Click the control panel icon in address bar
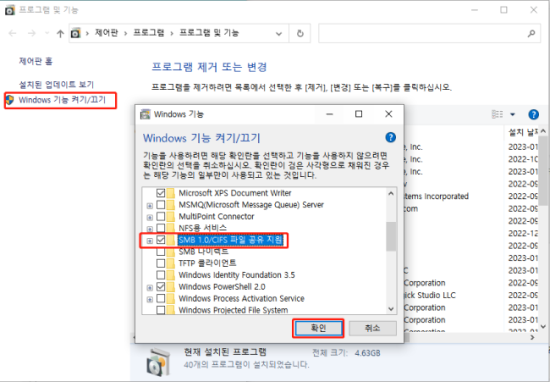The image size is (550, 382). coord(76,33)
